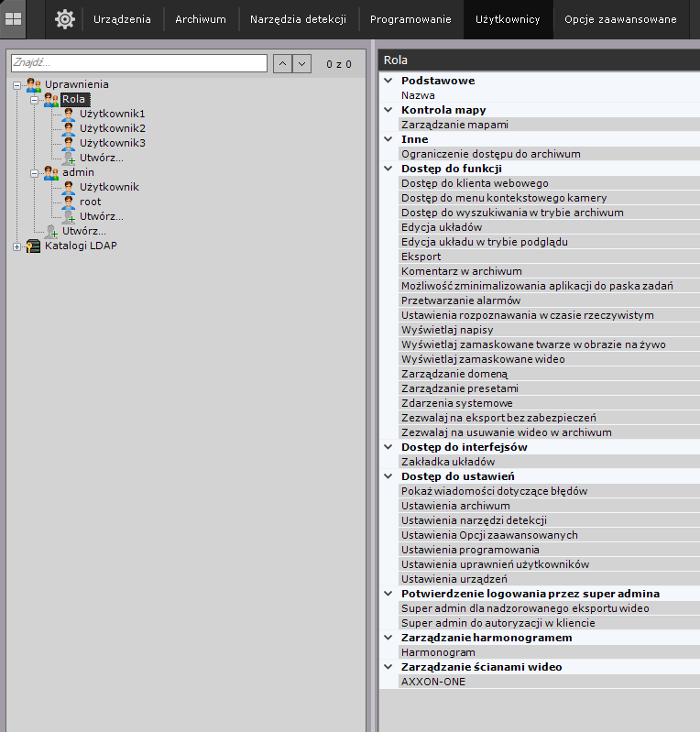Screen dimensions: 700x732
Task: Click the root user icon
Action: pyautogui.click(x=69, y=202)
